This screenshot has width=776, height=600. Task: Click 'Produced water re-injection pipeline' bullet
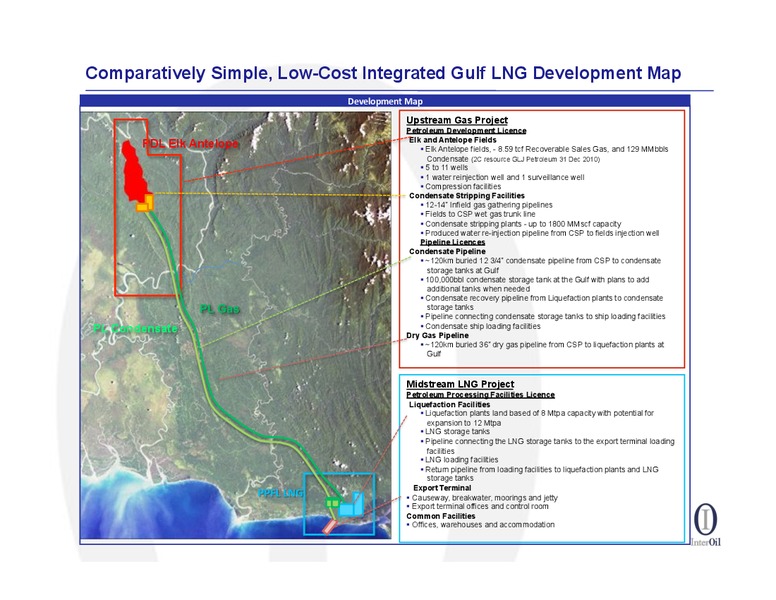[x=540, y=233]
